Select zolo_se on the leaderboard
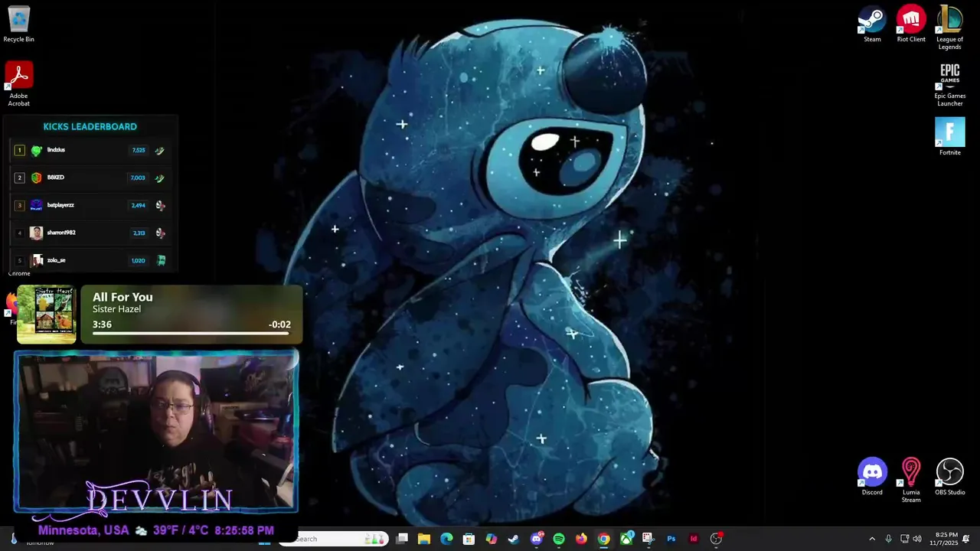980x551 pixels. (56, 260)
